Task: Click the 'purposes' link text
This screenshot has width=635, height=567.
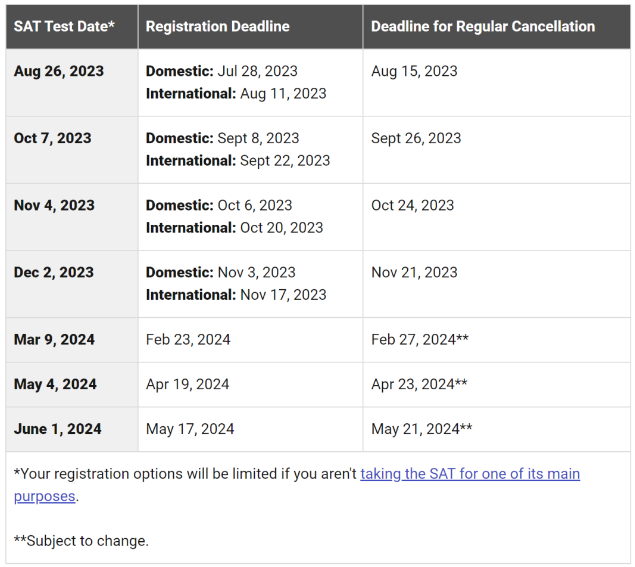Action: [x=45, y=496]
